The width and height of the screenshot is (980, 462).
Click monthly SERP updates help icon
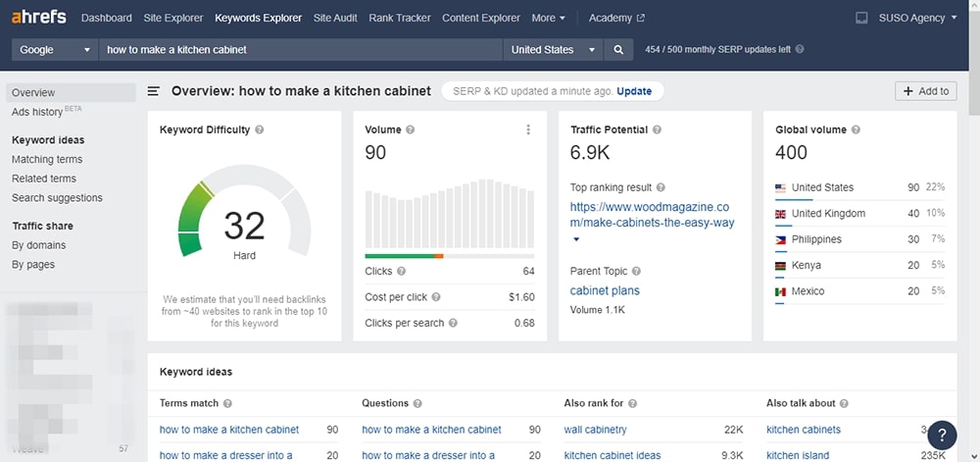click(x=800, y=49)
